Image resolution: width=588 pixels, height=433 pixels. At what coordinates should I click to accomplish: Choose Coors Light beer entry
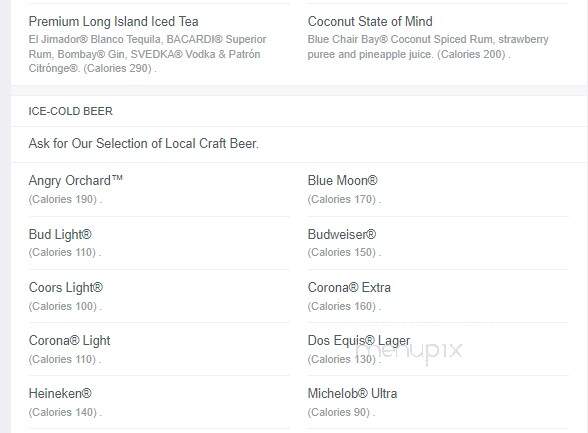pyautogui.click(x=66, y=288)
